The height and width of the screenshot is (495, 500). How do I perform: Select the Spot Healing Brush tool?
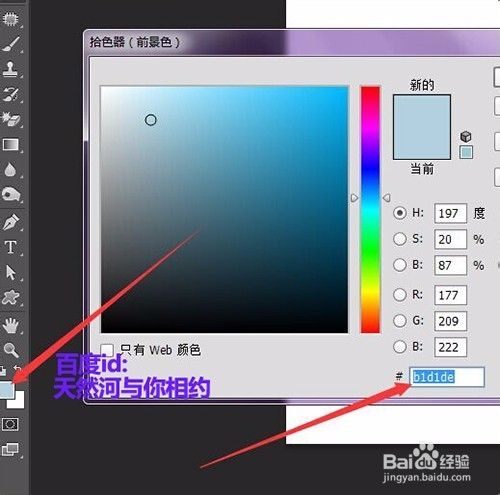11,19
